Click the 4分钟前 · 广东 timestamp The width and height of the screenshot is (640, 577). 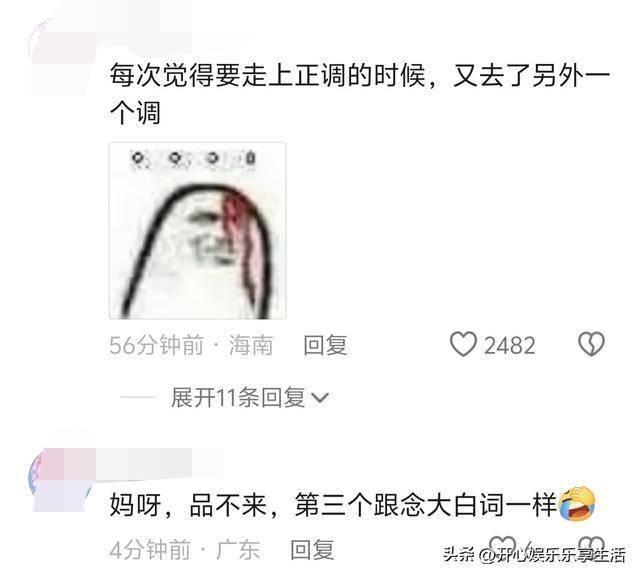click(x=184, y=549)
